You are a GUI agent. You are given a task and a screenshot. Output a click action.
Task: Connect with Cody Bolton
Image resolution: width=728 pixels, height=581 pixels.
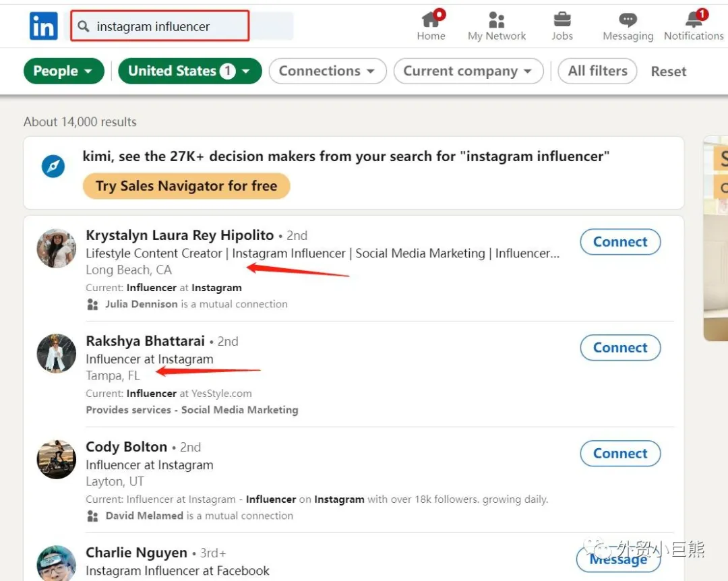coord(619,454)
